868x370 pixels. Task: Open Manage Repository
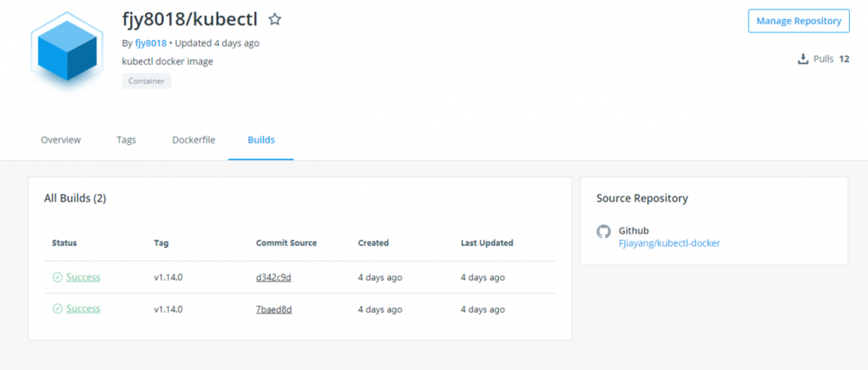coord(799,21)
